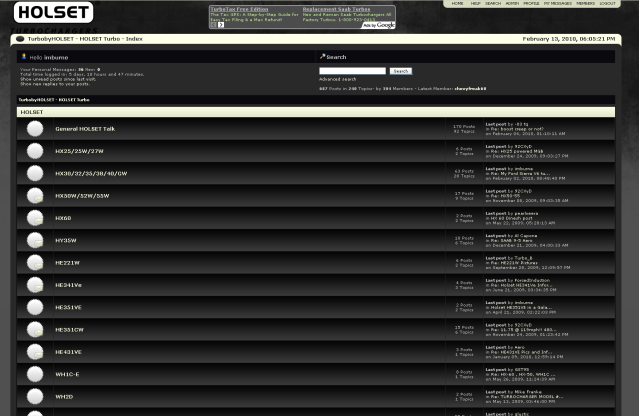Click the search icon in Search header

322,56
